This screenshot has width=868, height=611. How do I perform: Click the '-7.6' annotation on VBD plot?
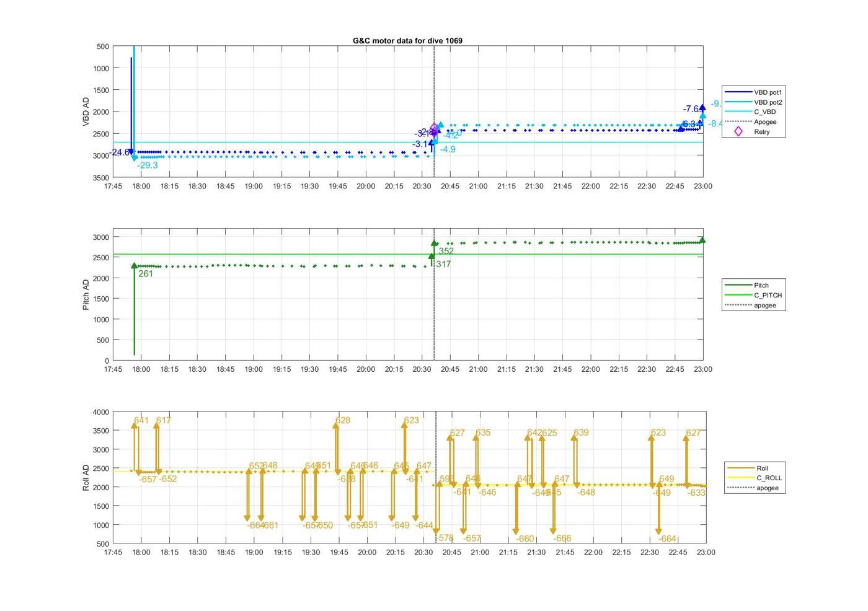coord(691,109)
